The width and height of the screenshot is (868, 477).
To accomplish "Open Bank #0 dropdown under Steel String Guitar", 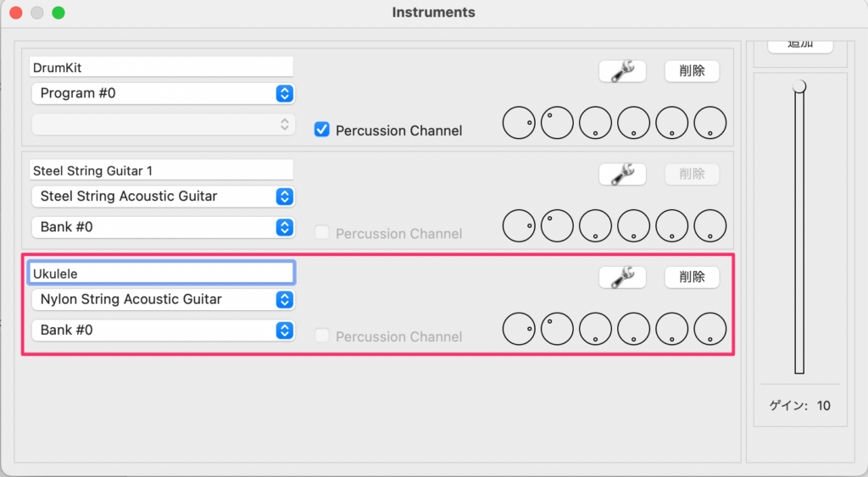I will (164, 227).
